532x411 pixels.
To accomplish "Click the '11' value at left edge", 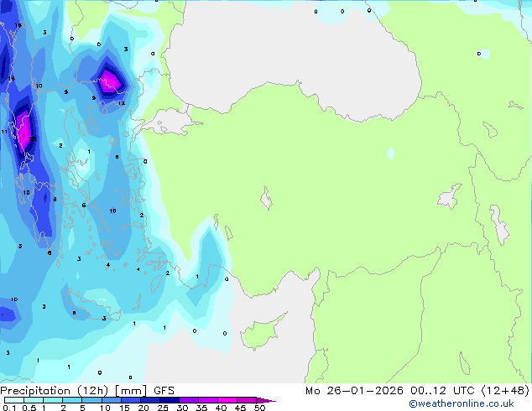I will click(4, 132).
